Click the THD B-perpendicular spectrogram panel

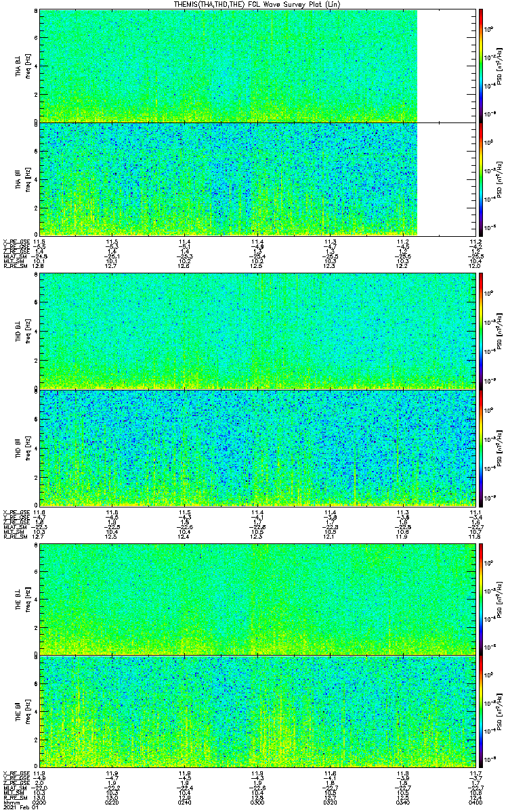coord(257,331)
